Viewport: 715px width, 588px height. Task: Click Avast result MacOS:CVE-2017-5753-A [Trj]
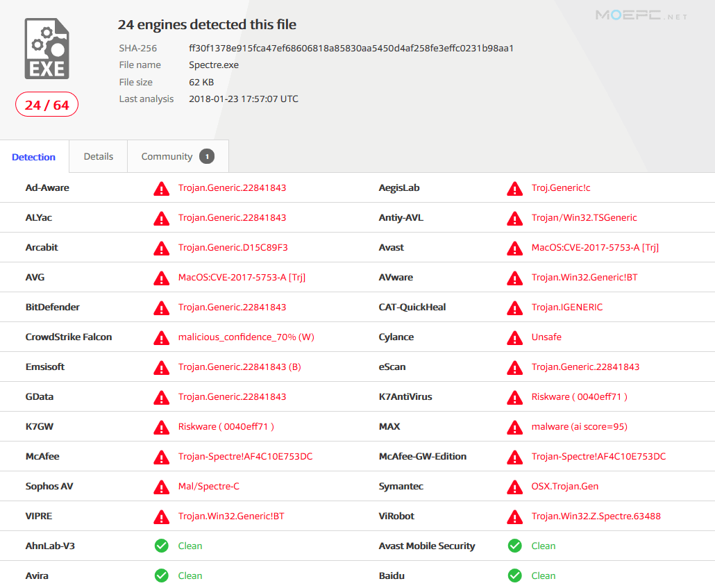(x=595, y=247)
